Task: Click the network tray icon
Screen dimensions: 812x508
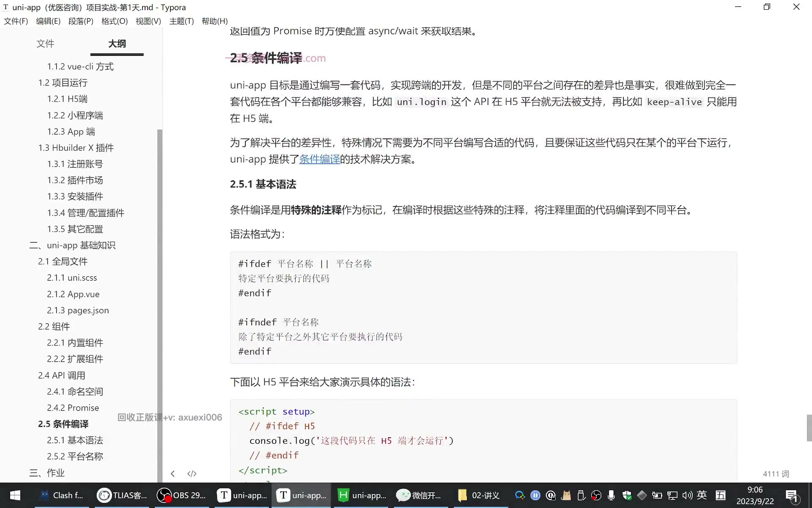Action: coord(672,495)
